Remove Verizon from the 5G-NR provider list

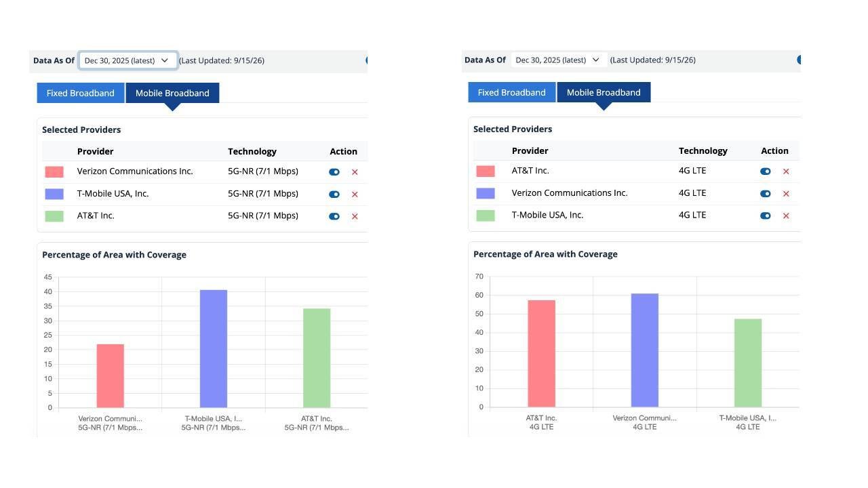355,172
